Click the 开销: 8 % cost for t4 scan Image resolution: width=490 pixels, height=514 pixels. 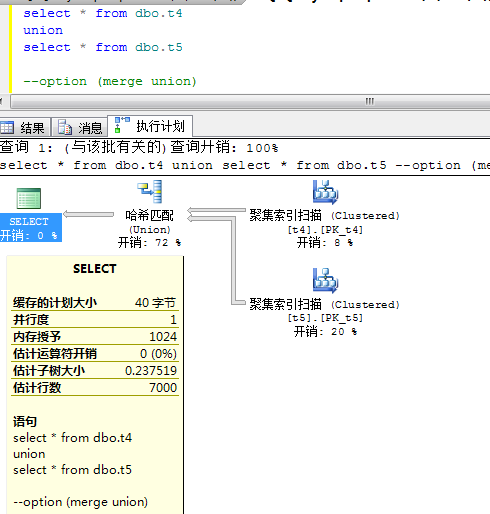pyautogui.click(x=325, y=242)
